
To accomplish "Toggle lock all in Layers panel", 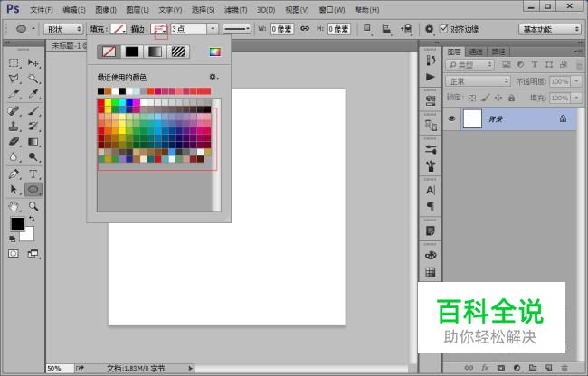I will (511, 98).
